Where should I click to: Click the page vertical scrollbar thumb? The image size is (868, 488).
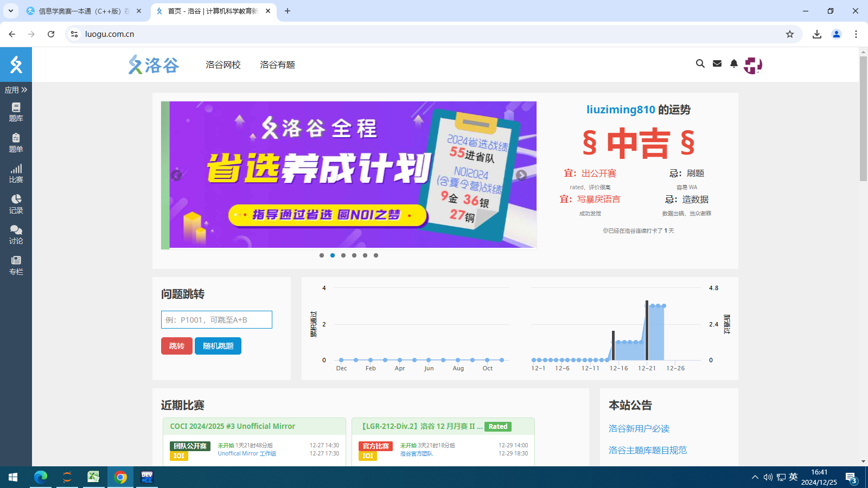pyautogui.click(x=863, y=118)
